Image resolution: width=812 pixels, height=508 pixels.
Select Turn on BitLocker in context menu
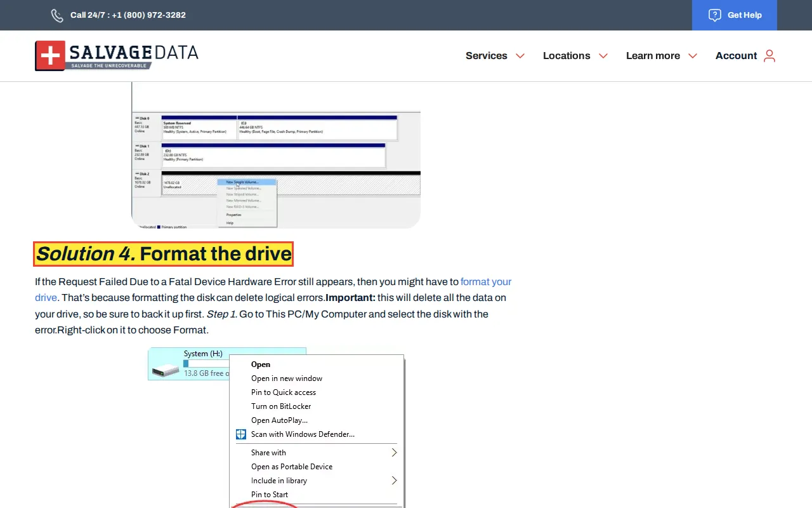(x=281, y=406)
